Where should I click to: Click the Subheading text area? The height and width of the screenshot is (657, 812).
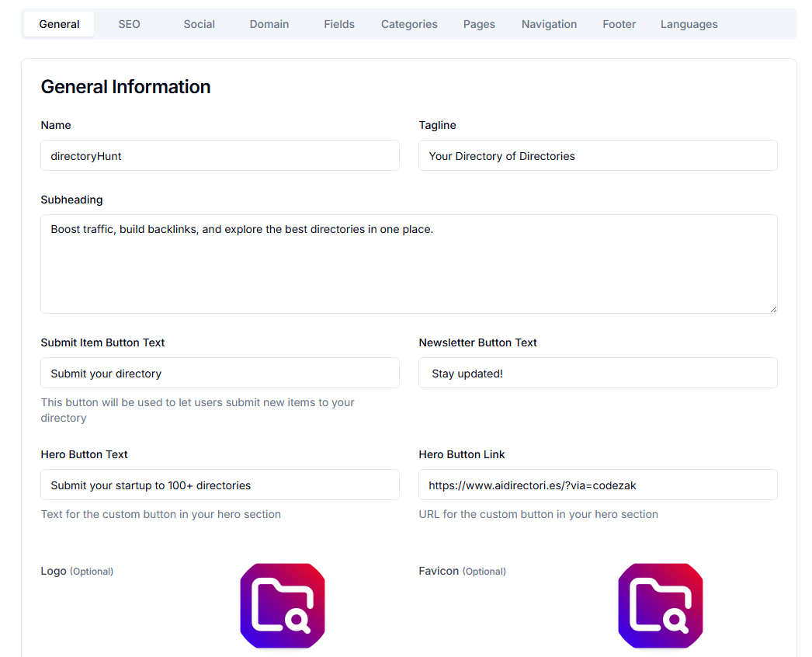click(x=409, y=264)
